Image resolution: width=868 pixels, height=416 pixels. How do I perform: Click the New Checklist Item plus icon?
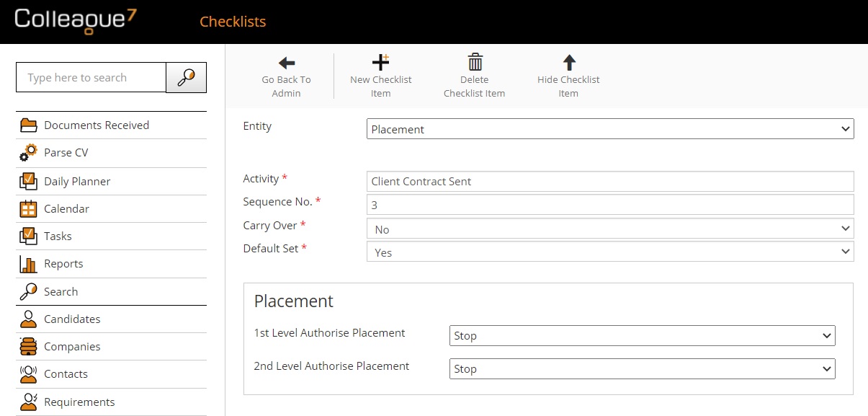[380, 62]
